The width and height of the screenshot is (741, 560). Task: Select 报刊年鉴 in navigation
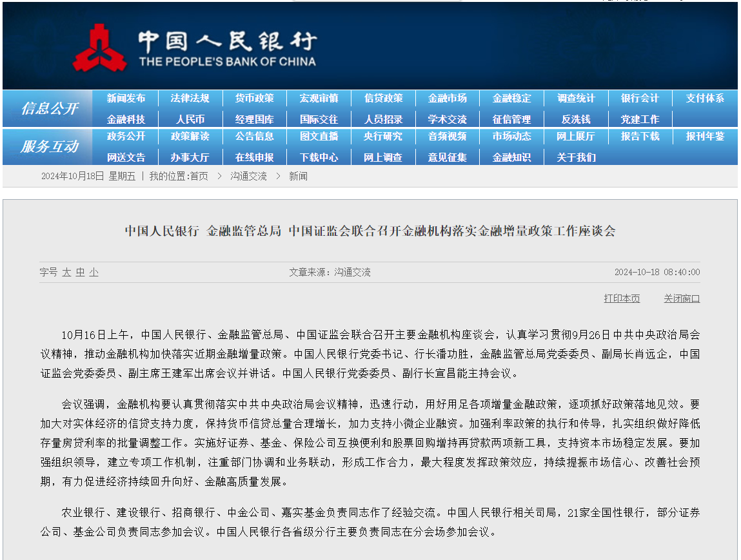[x=705, y=137]
